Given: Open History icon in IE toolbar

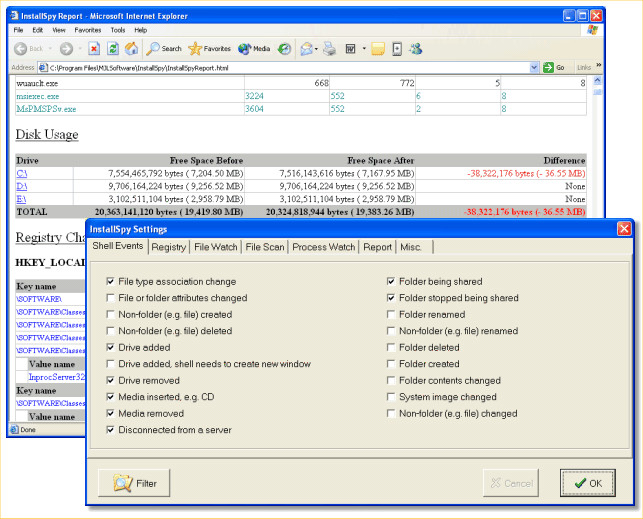Looking at the screenshot, I should (x=284, y=49).
